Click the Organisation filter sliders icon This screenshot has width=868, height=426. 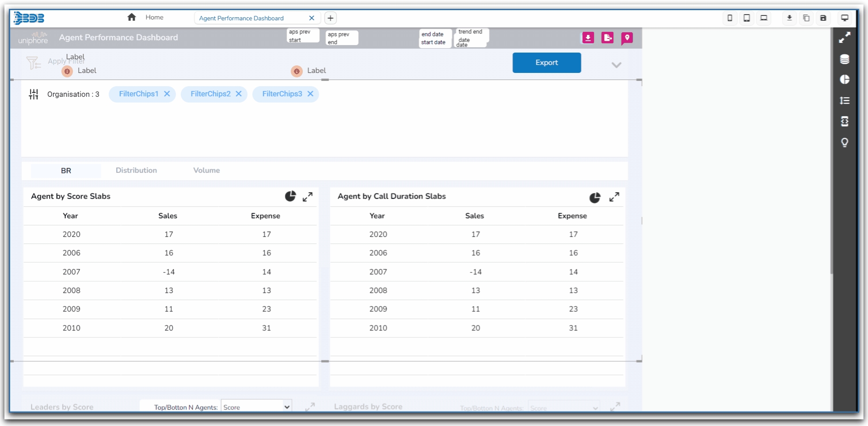34,94
